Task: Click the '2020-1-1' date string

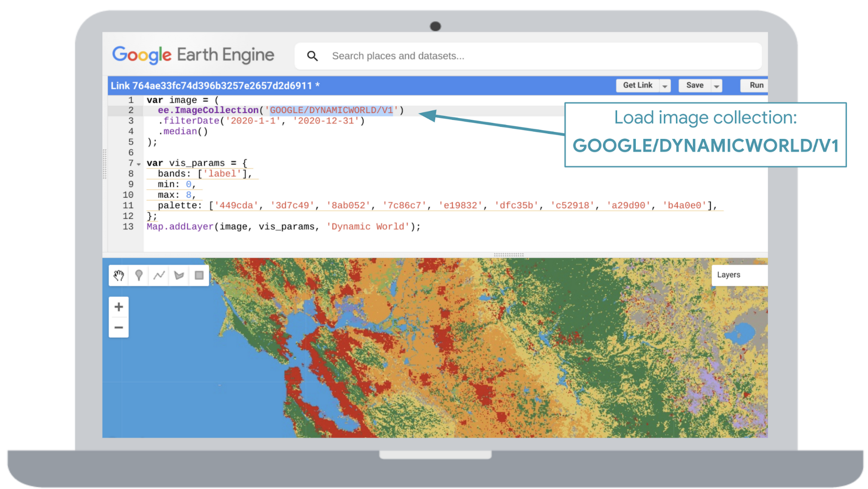Action: [x=253, y=121]
